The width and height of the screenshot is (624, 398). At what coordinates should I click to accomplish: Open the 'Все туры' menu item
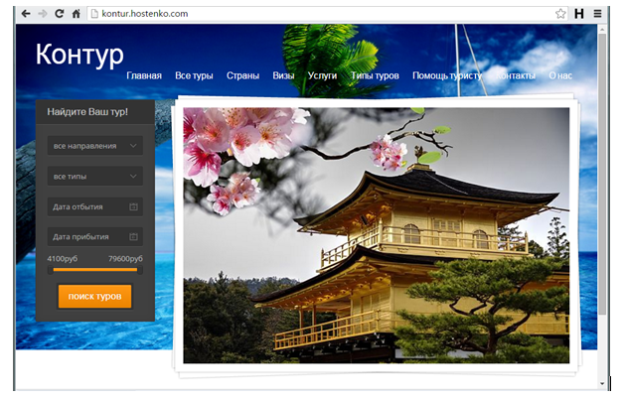pos(194,76)
